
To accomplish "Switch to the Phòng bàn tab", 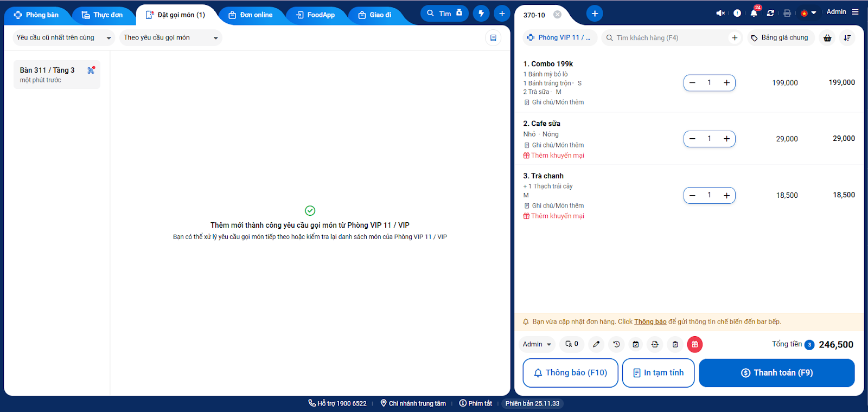I will pos(36,15).
